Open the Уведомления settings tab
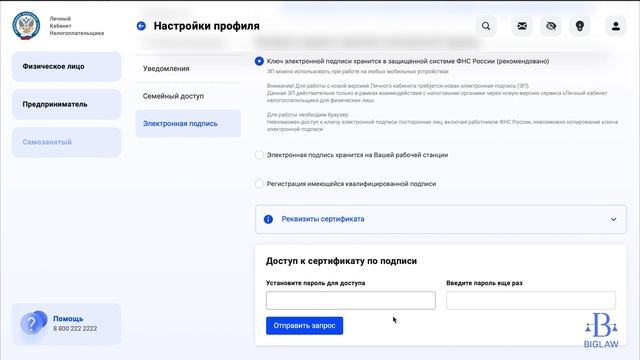The image size is (640, 360). tap(188, 69)
